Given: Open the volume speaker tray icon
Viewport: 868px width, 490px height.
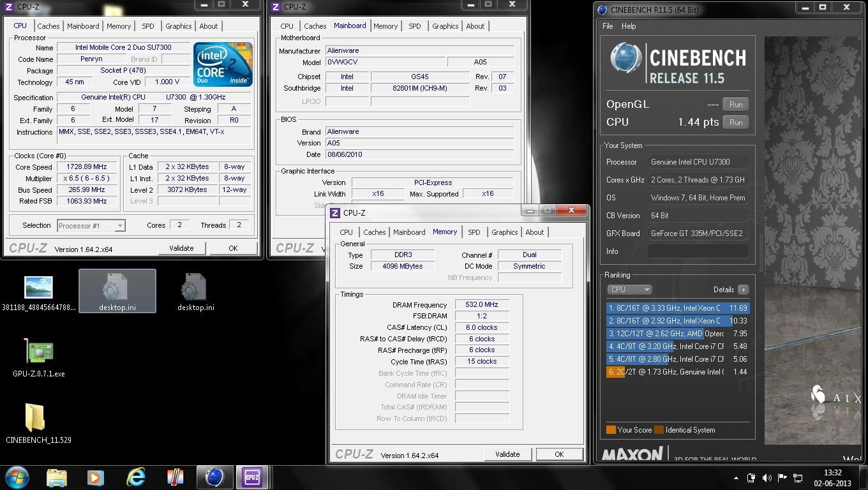Looking at the screenshot, I should tap(767, 478).
